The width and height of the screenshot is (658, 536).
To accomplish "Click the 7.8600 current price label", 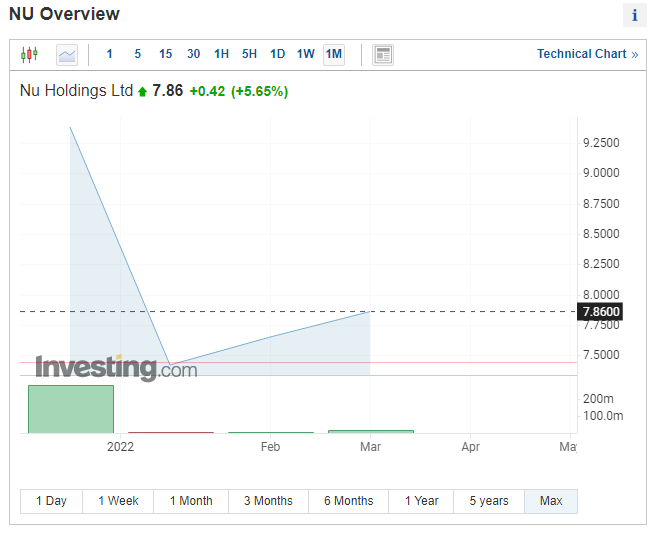I will (600, 311).
